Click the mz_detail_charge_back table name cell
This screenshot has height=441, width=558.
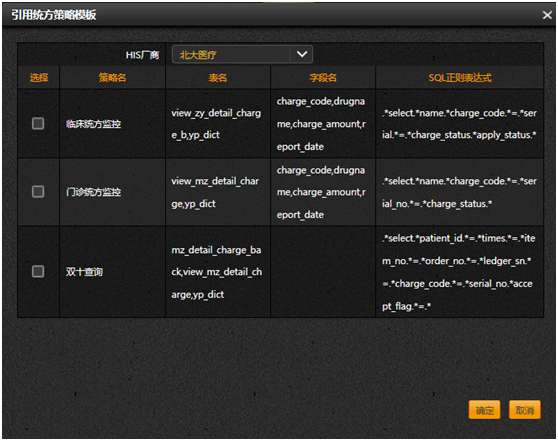(218, 272)
